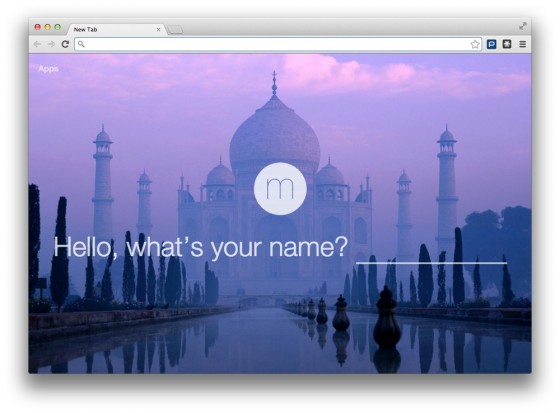Click the "Hello, what's your name?" text
560x413 pixels.
click(x=200, y=247)
